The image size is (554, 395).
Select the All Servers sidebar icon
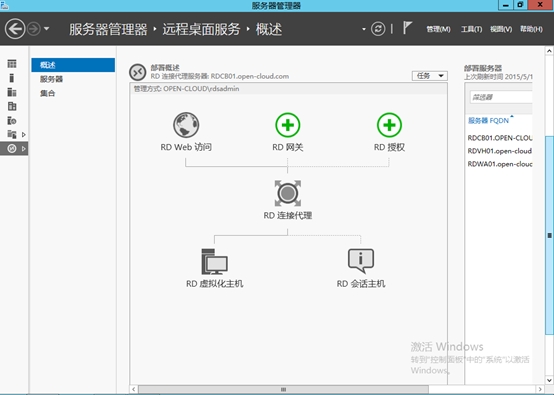(12, 92)
